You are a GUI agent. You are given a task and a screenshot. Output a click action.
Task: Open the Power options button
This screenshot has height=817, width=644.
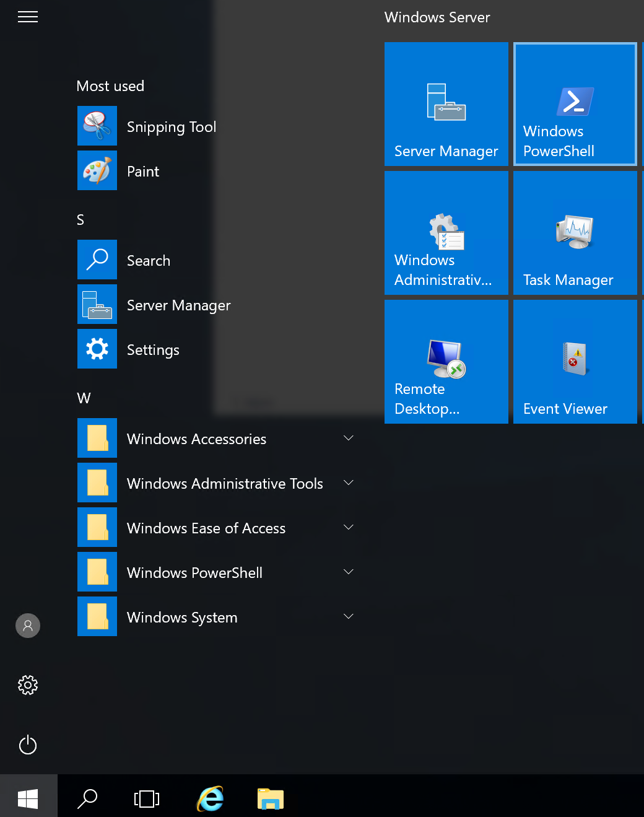click(x=28, y=745)
